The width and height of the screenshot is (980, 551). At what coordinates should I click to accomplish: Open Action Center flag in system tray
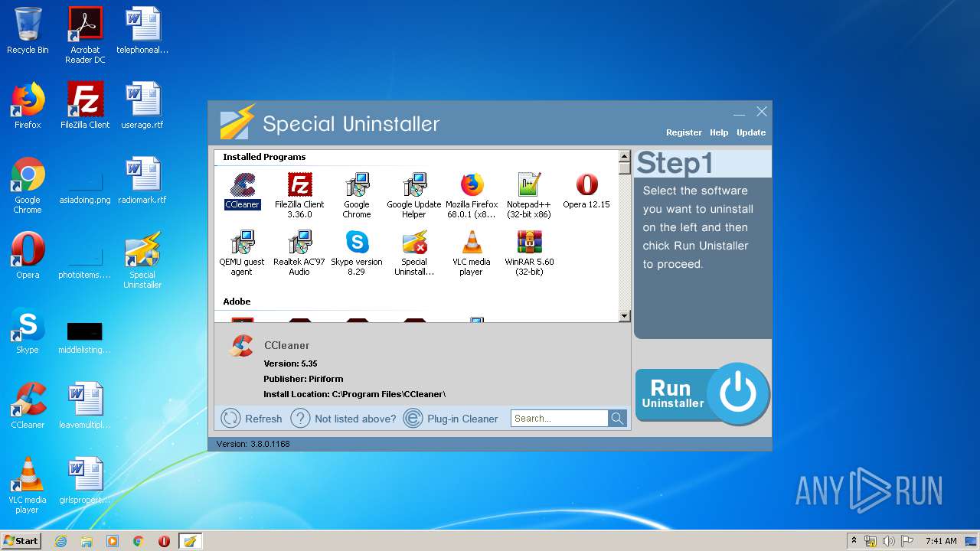pyautogui.click(x=906, y=541)
